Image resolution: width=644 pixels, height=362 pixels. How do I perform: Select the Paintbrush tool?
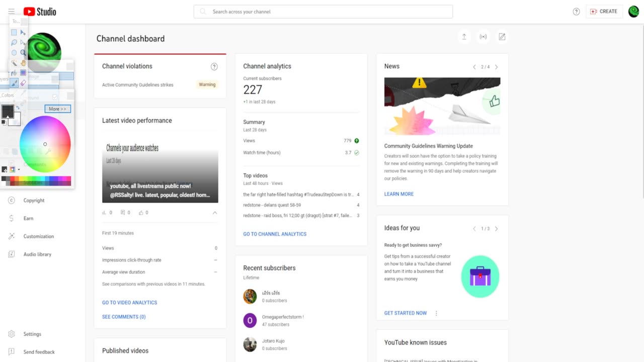pyautogui.click(x=14, y=83)
